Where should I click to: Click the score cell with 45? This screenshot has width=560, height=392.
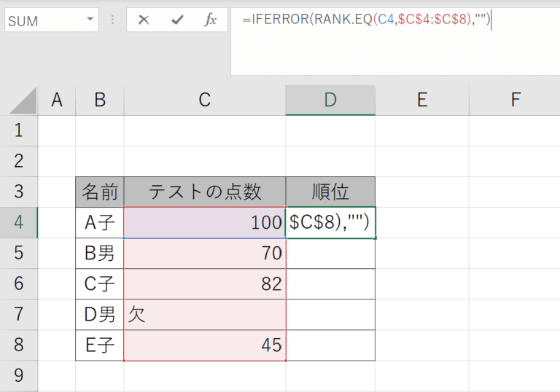pos(205,345)
